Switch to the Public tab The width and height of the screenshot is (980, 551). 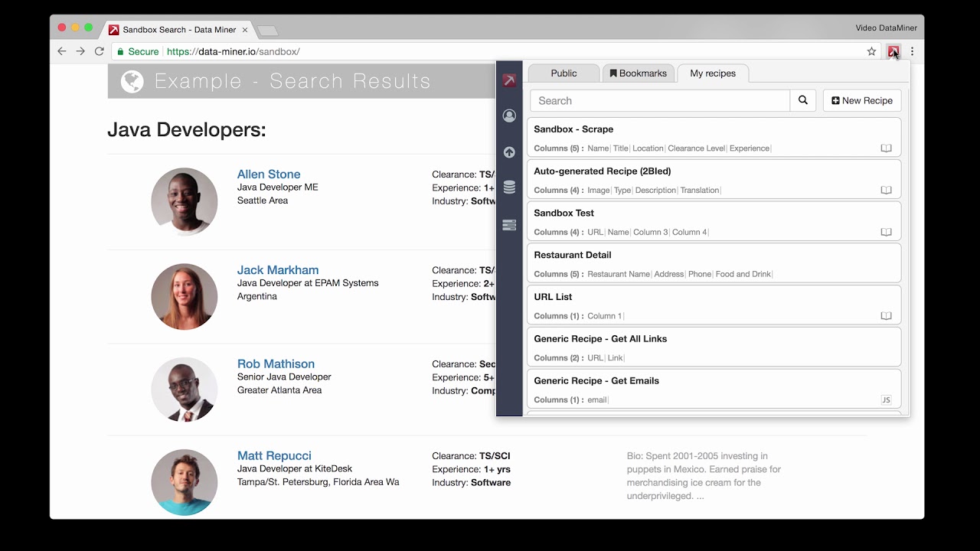pos(563,73)
